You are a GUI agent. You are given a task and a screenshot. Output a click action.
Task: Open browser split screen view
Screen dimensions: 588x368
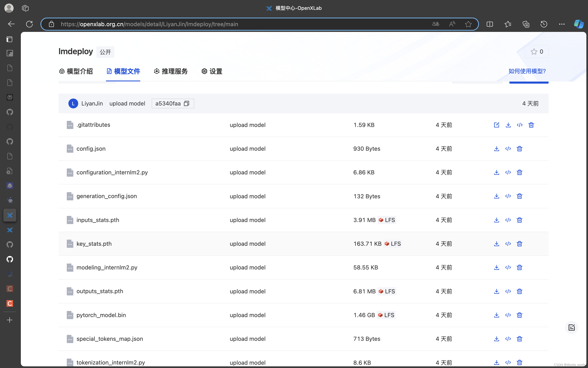(x=490, y=24)
